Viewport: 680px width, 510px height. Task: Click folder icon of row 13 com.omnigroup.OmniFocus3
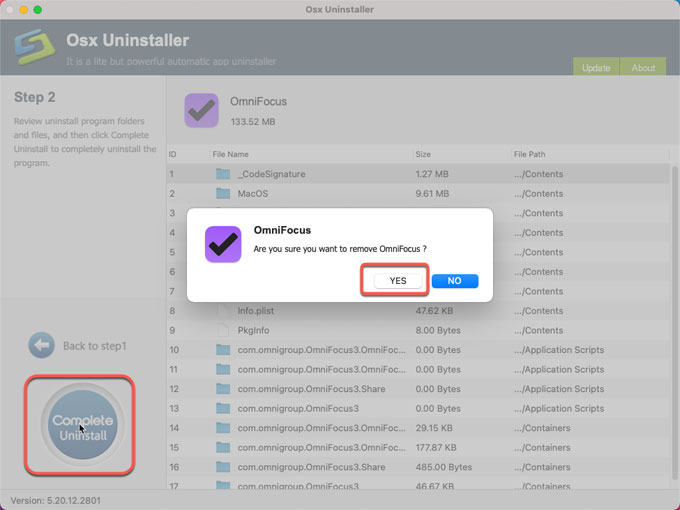click(223, 408)
